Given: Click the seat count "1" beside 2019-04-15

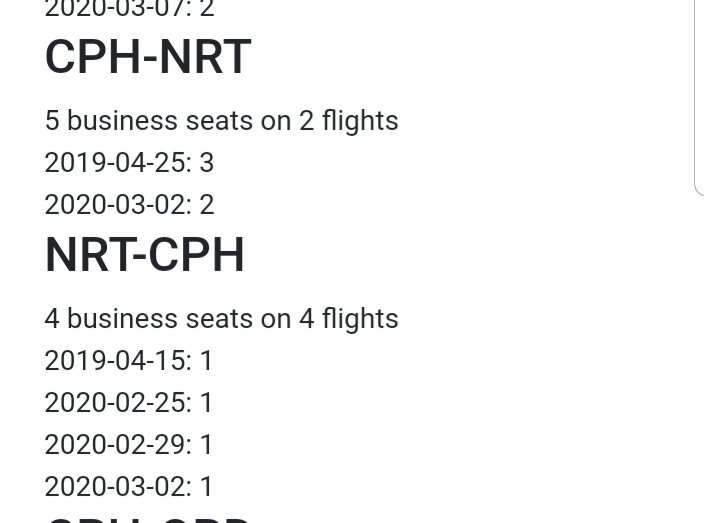Looking at the screenshot, I should pyautogui.click(x=206, y=361).
